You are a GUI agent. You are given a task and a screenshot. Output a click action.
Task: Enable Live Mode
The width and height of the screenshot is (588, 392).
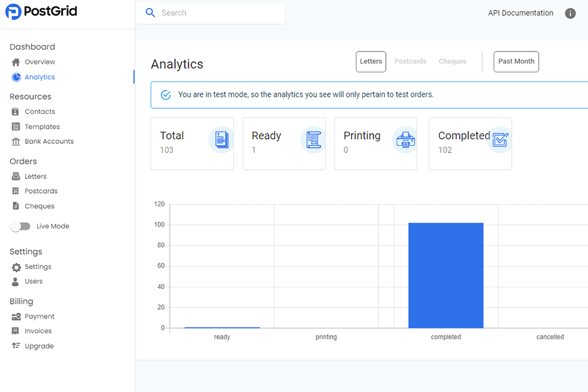pos(20,226)
